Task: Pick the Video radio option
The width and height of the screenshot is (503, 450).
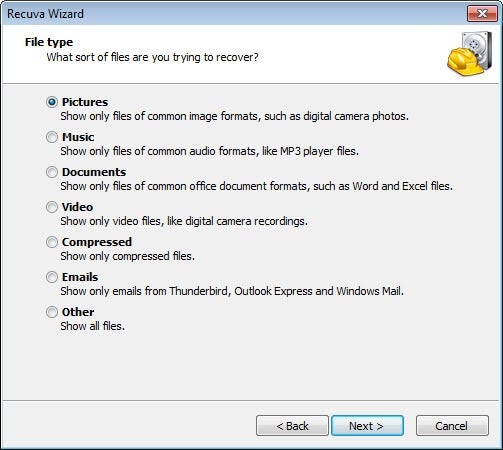Action: 52,207
